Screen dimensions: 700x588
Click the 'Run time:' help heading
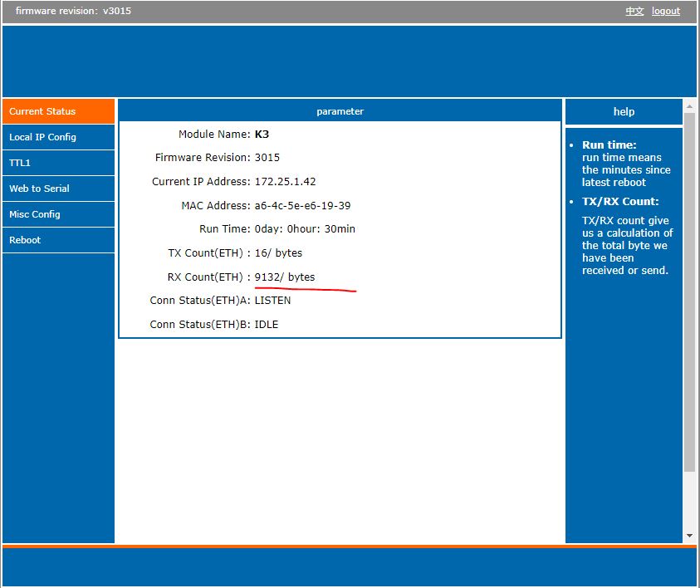pyautogui.click(x=609, y=145)
